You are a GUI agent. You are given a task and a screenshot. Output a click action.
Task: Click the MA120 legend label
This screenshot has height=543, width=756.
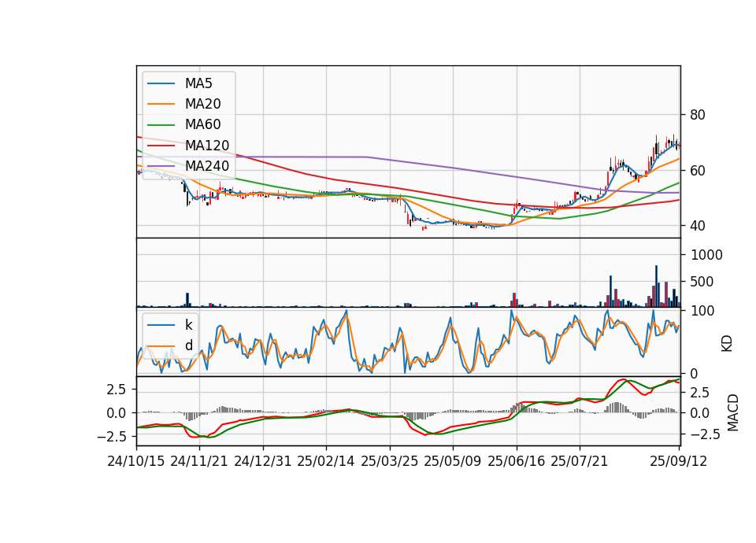click(207, 146)
